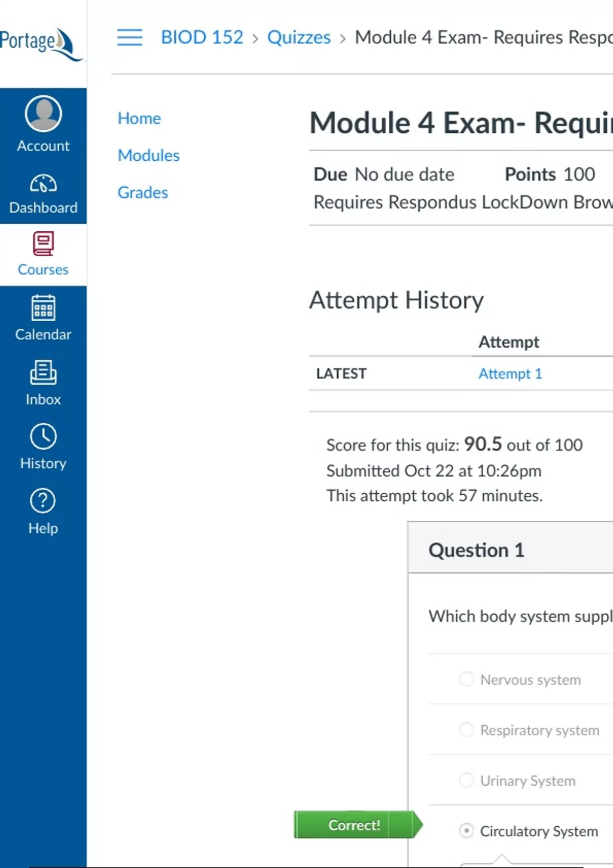Viewport: 613px width, 868px height.
Task: Select the Circulatory System radio option
Action: click(466, 831)
